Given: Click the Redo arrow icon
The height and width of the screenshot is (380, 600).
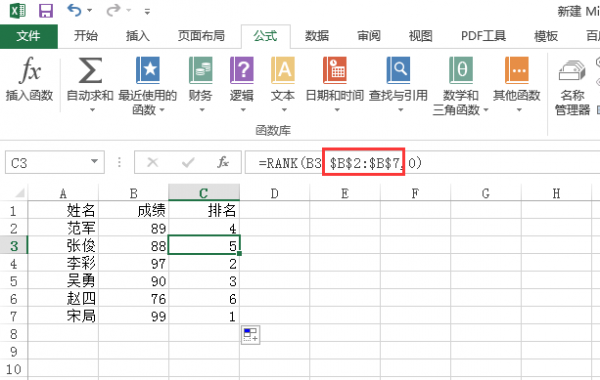Looking at the screenshot, I should [114, 10].
